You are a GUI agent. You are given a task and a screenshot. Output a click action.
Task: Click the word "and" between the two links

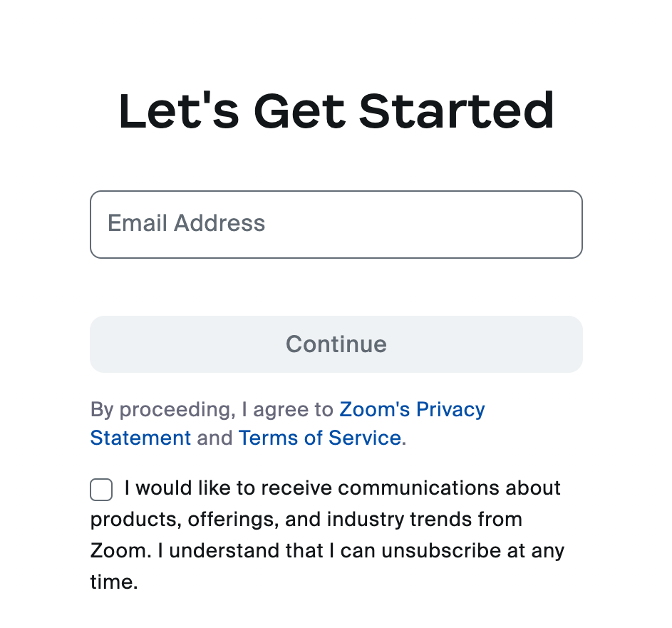(214, 438)
